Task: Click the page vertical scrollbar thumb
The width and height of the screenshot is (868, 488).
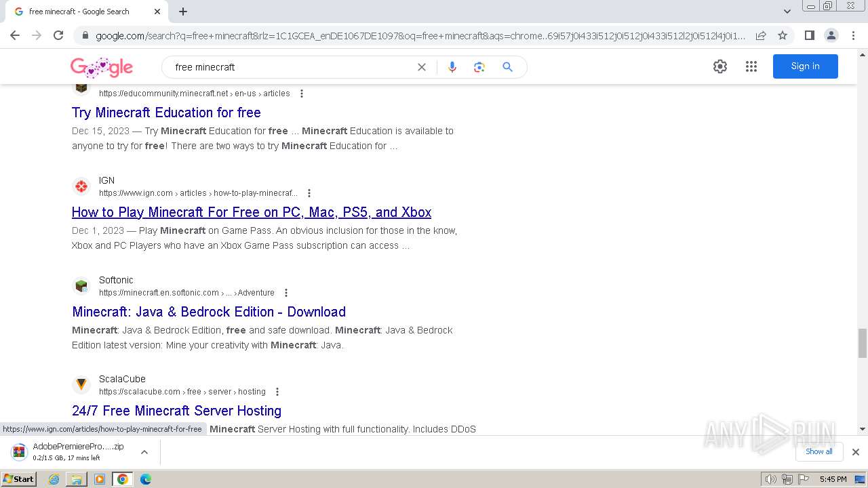Action: 863,343
